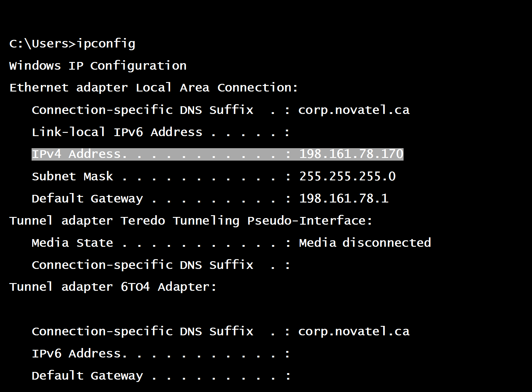Screen dimensions: 532x392
Task: Select the corp.novatel.ca value under 6TO4
Action: coord(354,331)
